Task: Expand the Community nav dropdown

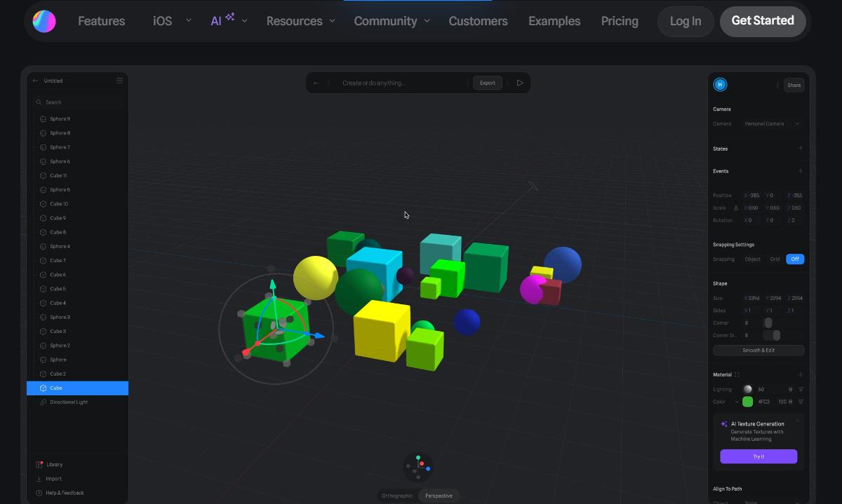Action: 427,21
